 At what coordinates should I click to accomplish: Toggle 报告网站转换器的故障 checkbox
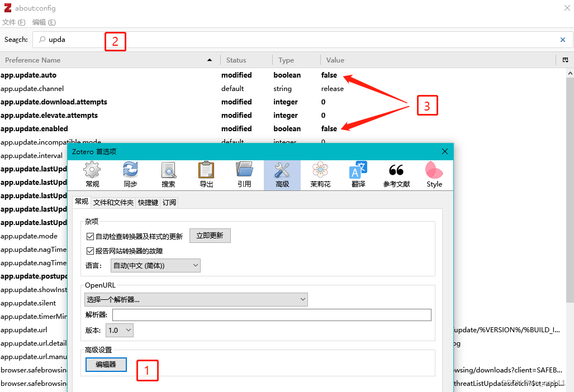click(x=90, y=251)
